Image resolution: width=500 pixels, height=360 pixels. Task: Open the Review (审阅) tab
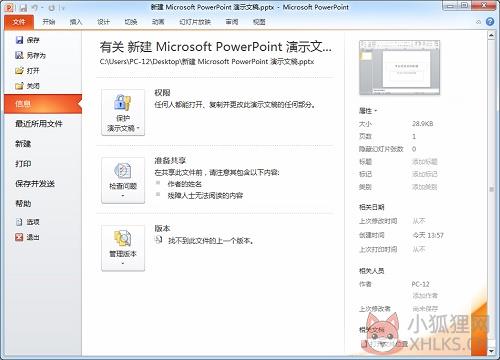(x=232, y=22)
